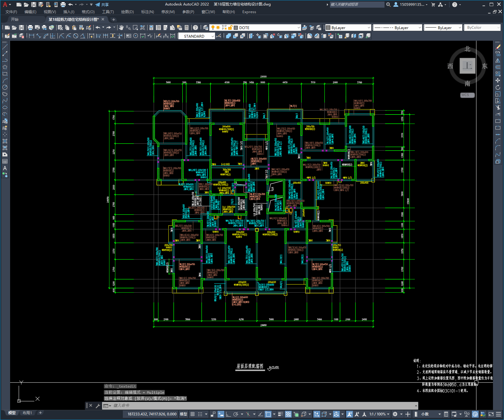Select the Circle tool in left toolbar
The width and height of the screenshot is (504, 420).
tap(5, 88)
